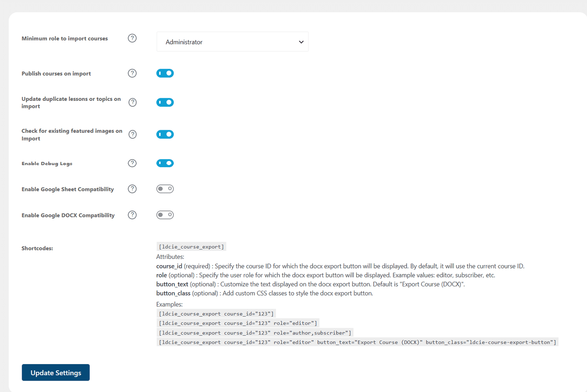Show help tooltip for Publish courses on import
The height and width of the screenshot is (392, 587).
(132, 73)
